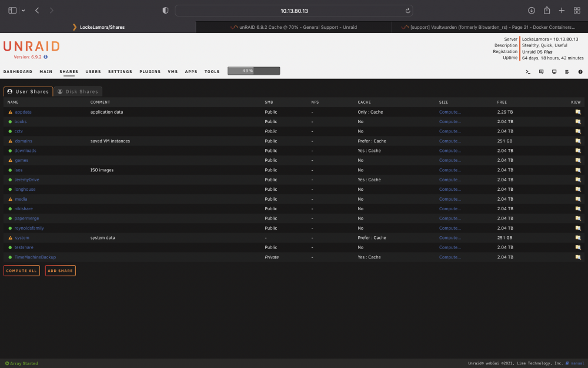Image resolution: width=588 pixels, height=368 pixels.
Task: Click the 49% array usage bar
Action: (x=254, y=71)
